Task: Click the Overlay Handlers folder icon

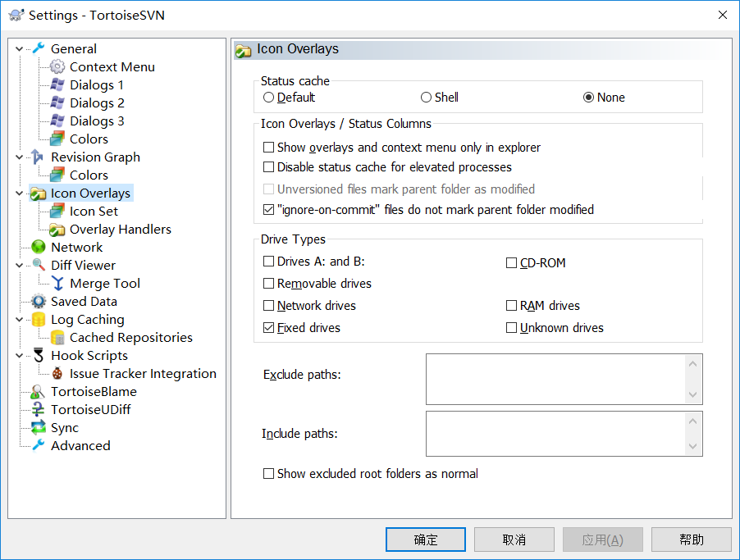Action: tap(57, 229)
